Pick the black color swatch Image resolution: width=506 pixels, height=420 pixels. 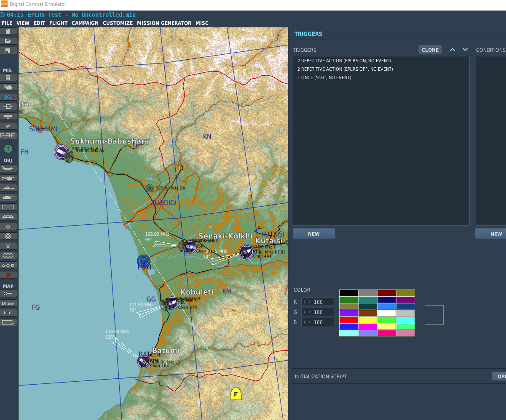348,293
